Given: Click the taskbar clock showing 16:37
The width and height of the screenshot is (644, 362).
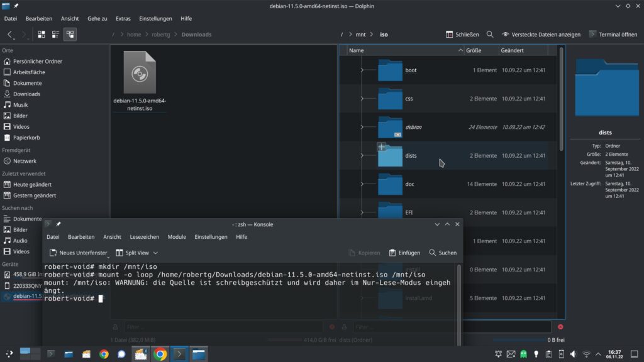Looking at the screenshot, I should tap(614, 354).
